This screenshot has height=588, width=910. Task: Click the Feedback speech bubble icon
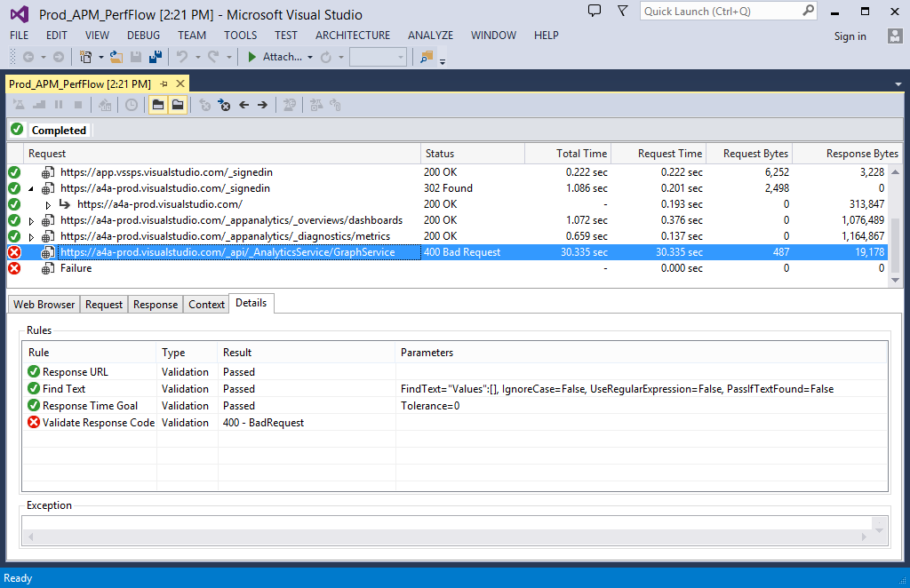click(x=595, y=11)
